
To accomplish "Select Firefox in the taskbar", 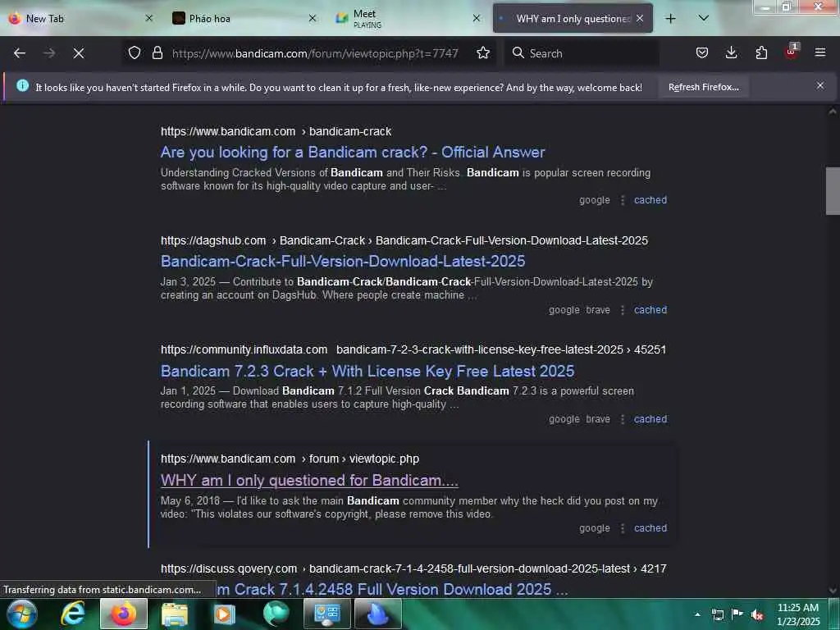I will (x=124, y=614).
